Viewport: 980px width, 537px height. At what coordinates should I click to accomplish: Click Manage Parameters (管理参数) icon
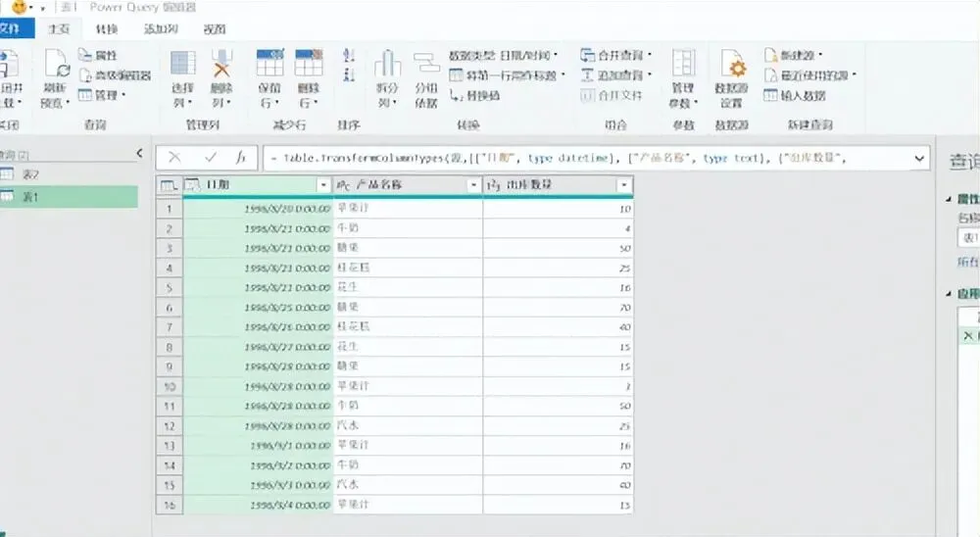(683, 64)
